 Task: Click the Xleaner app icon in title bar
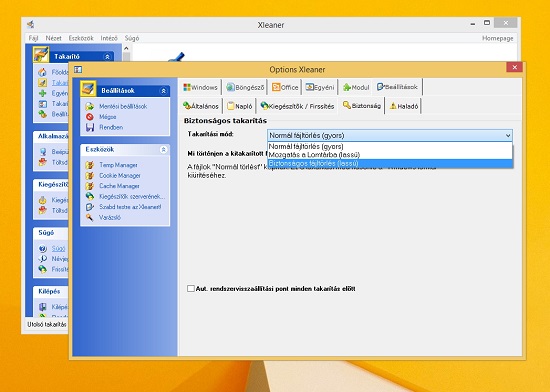point(31,25)
